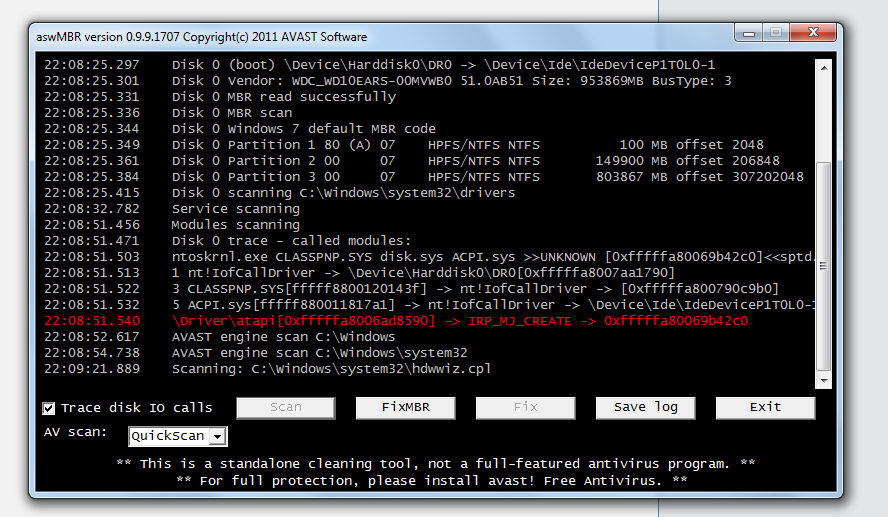Click the 'Disk 0 trace - called modules:' line
Viewport: 888px width, 517px height.
tap(228, 241)
